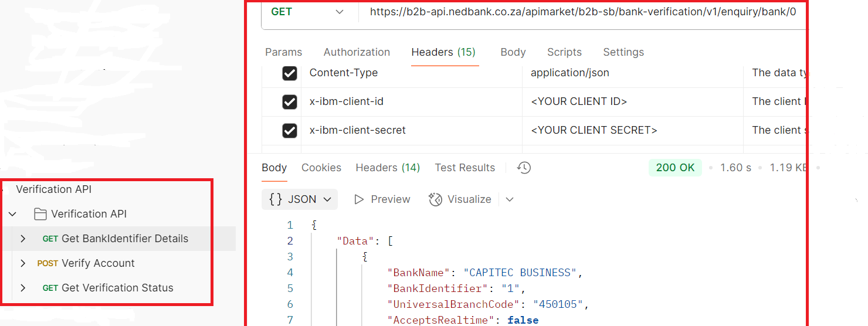Uncheck the x-ibm-client-id header checkbox
The width and height of the screenshot is (868, 326).
[290, 102]
